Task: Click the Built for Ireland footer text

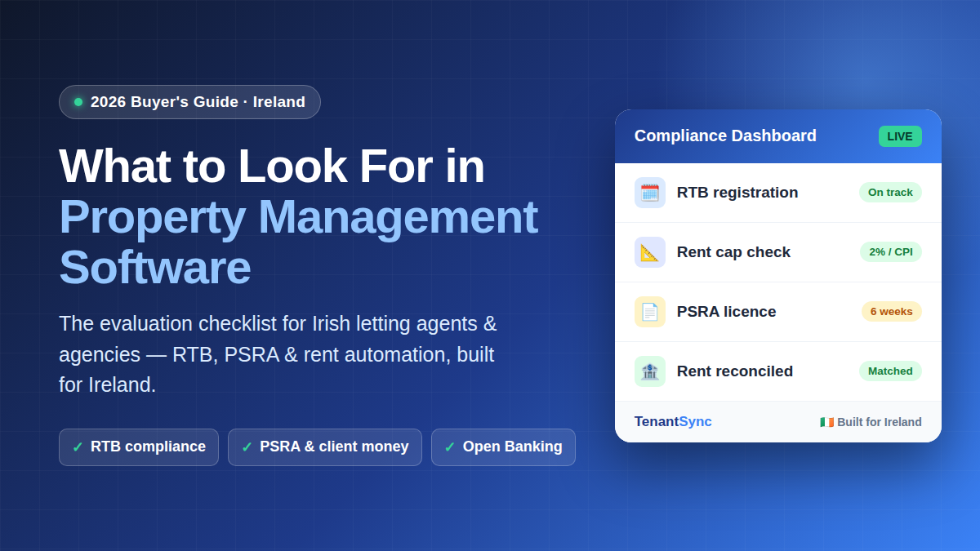Action: (x=880, y=422)
